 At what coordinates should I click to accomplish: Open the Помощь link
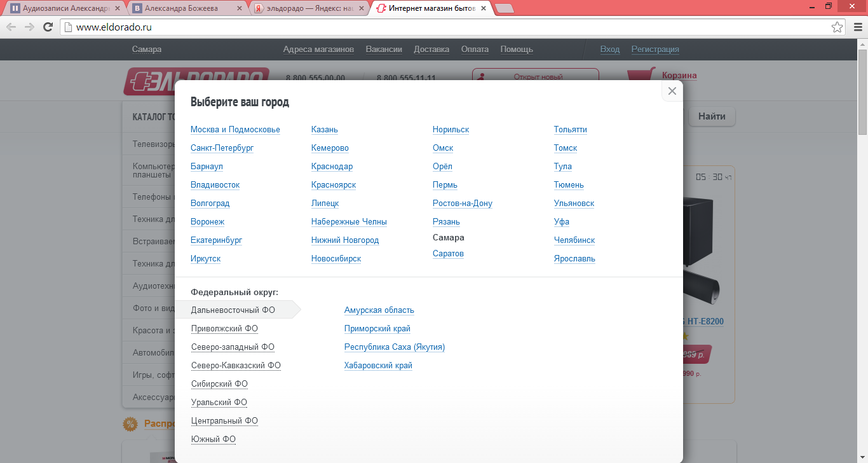coord(517,50)
